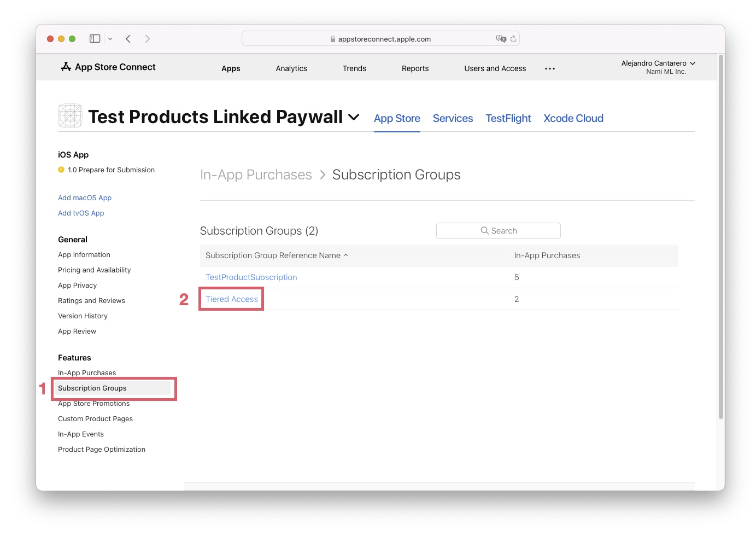Open In-App Purchases under Features

87,373
